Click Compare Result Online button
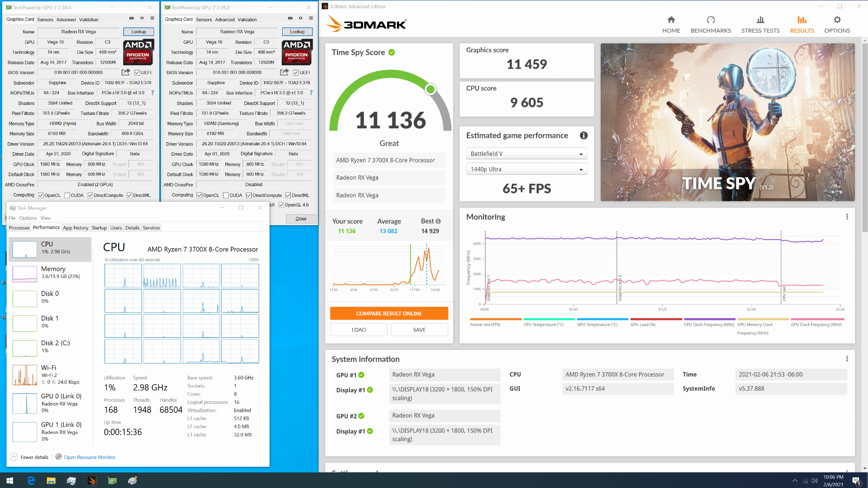The width and height of the screenshot is (868, 488). [x=389, y=313]
